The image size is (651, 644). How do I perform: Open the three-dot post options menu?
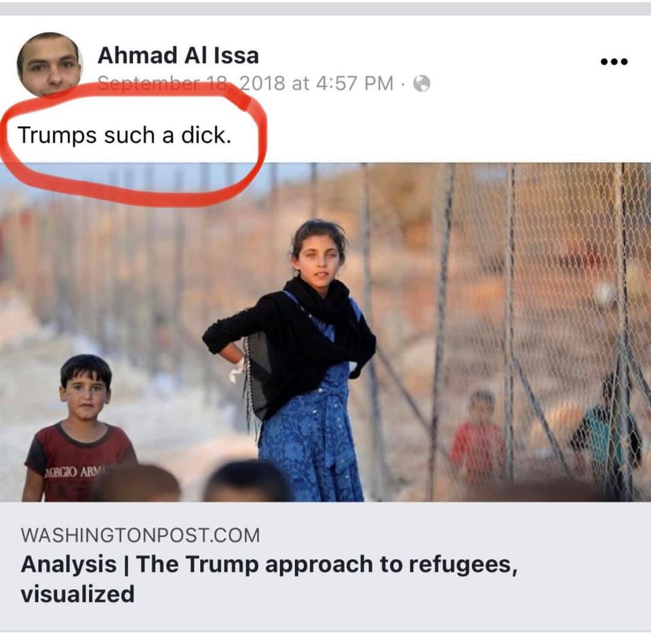pyautogui.click(x=614, y=62)
